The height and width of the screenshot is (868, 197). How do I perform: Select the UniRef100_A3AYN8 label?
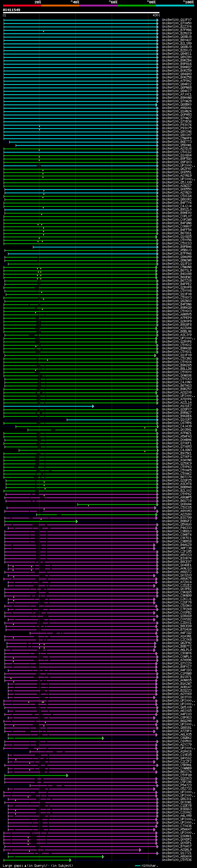(176, 460)
